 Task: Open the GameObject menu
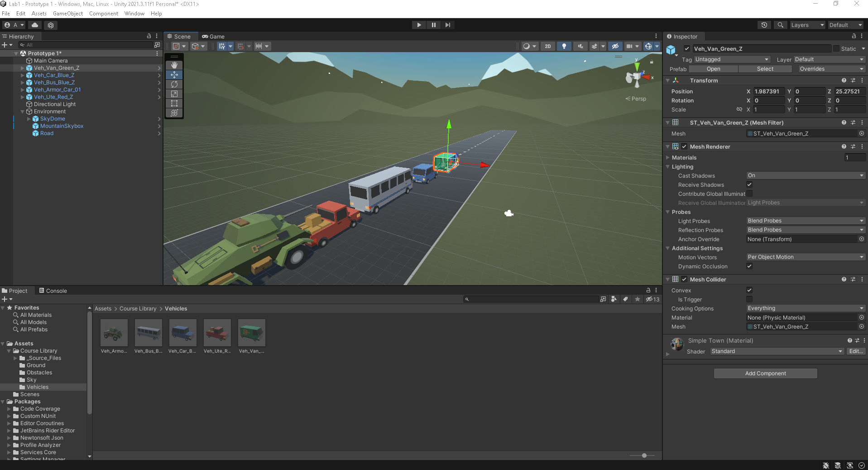tap(68, 14)
